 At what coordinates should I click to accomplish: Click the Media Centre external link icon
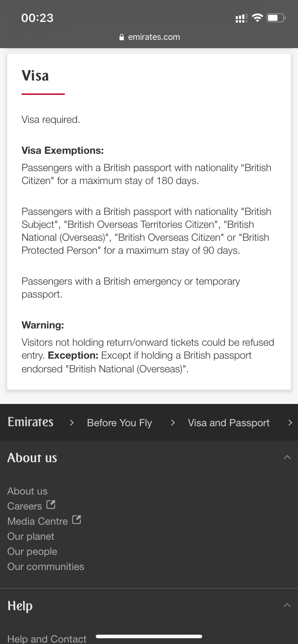tap(77, 520)
